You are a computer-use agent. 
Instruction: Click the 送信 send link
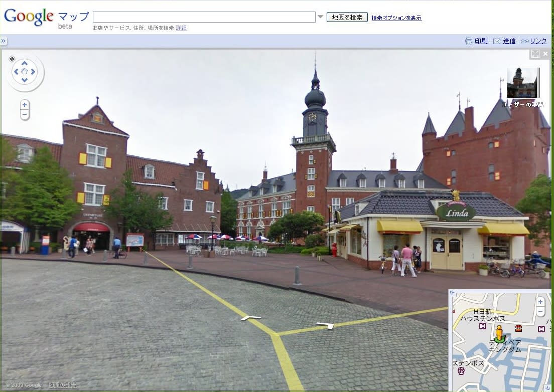click(x=509, y=41)
